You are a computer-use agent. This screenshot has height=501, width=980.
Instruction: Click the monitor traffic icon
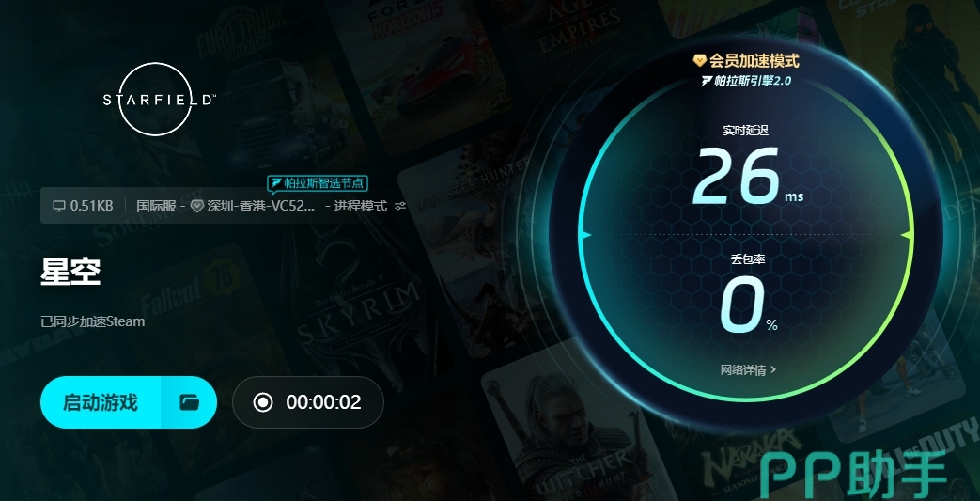[x=59, y=206]
